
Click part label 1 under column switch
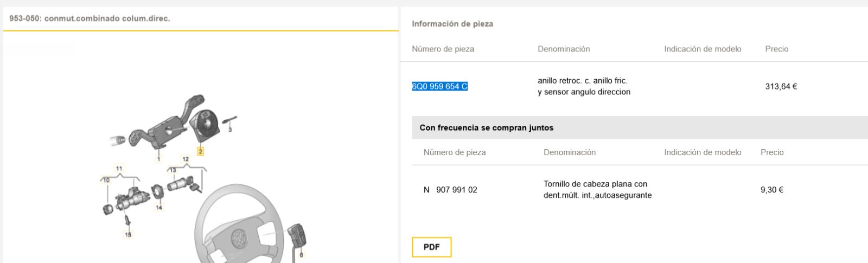point(158,159)
